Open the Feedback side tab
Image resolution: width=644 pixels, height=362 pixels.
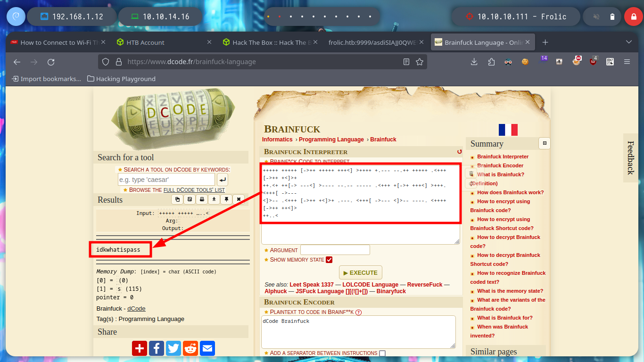pos(630,157)
